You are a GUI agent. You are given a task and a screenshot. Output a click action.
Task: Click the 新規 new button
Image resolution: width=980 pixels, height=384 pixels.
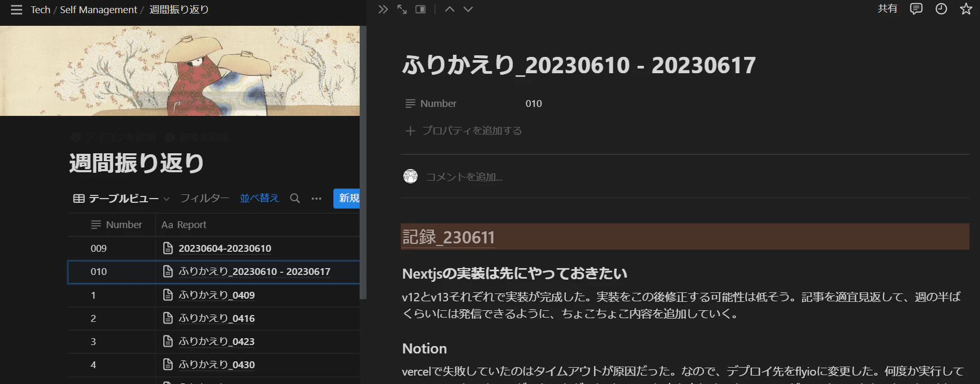pos(347,199)
